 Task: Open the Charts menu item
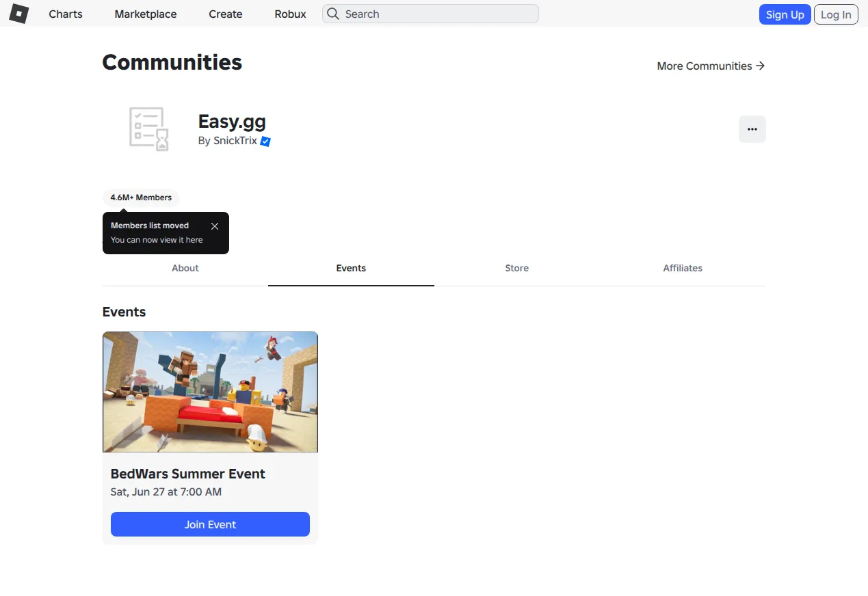(66, 14)
